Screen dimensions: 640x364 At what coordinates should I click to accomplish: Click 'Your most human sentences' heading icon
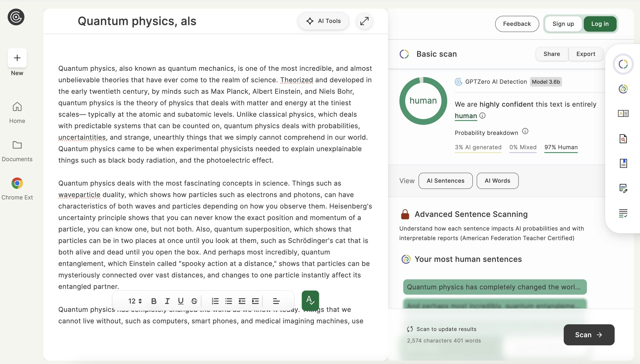[x=406, y=259]
